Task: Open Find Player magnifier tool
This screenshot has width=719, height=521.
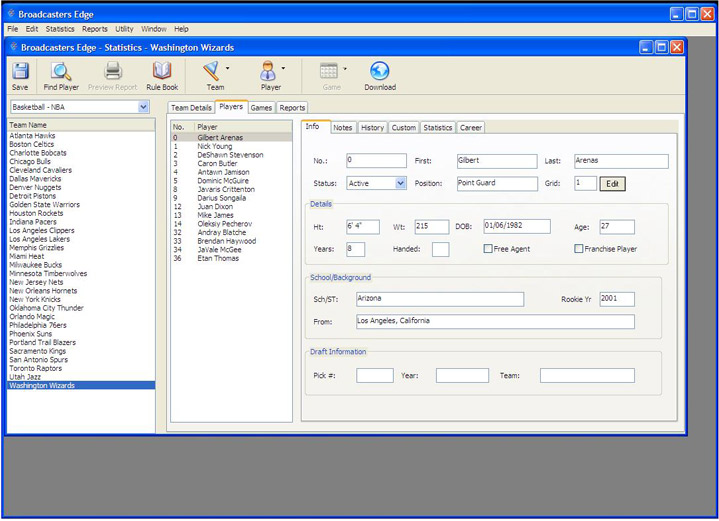Action: [x=61, y=71]
